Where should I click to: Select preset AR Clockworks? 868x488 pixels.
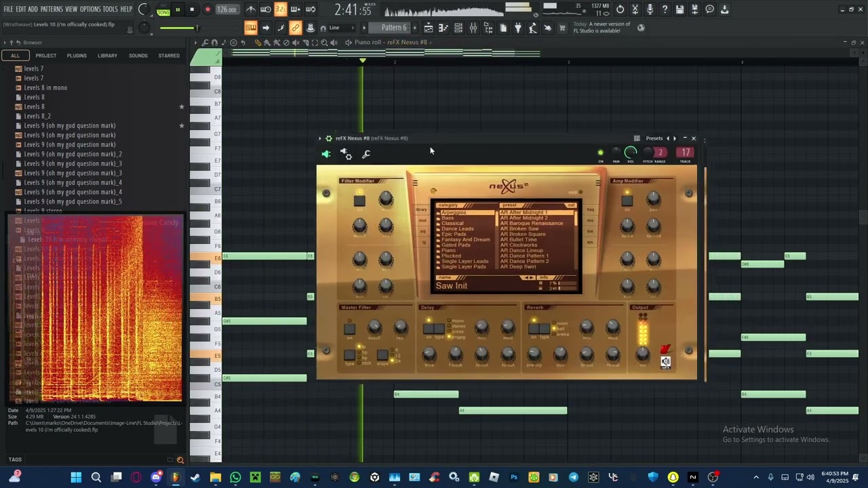(519, 245)
